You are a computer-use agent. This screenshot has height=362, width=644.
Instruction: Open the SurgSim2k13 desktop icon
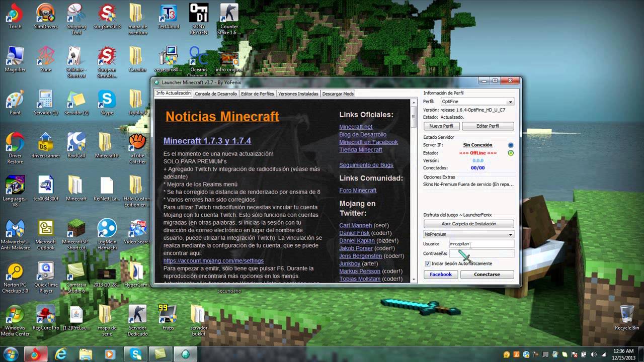107,16
